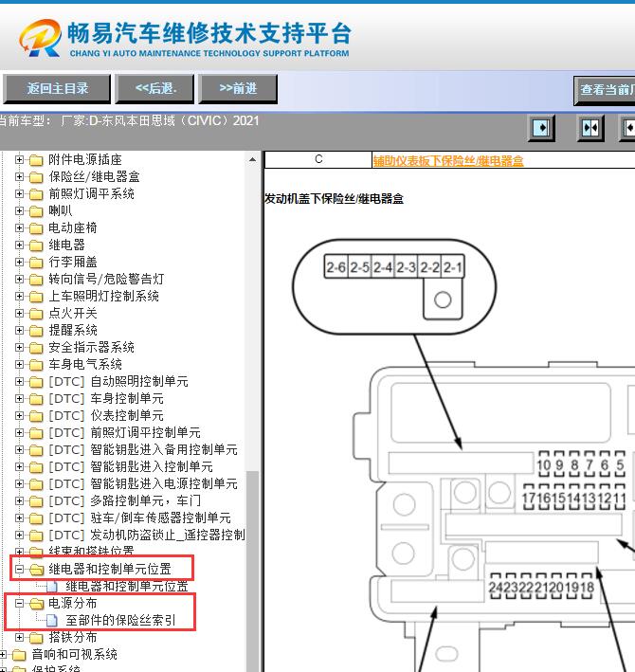Expand the 行李厢盖 node

click(19, 262)
